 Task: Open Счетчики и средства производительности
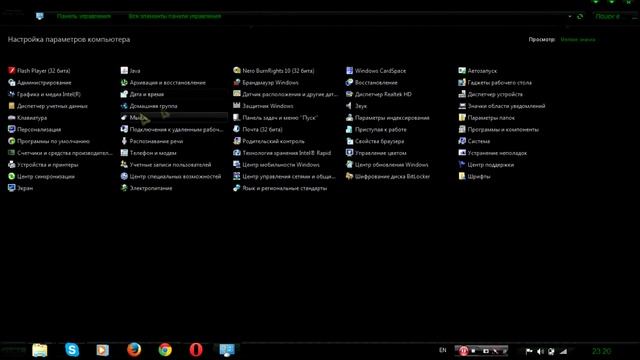tap(64, 153)
